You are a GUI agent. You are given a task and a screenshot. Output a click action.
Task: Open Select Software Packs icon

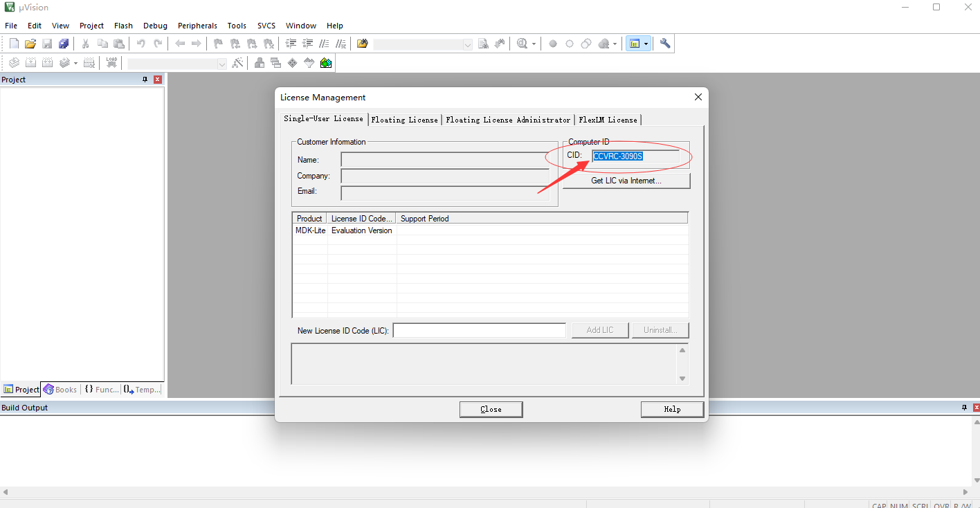click(309, 63)
